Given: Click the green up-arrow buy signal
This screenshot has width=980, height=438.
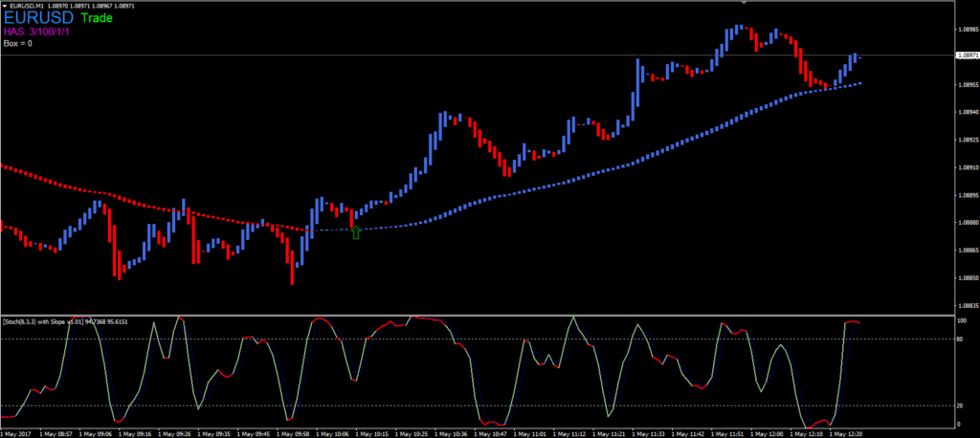Looking at the screenshot, I should click(x=357, y=231).
